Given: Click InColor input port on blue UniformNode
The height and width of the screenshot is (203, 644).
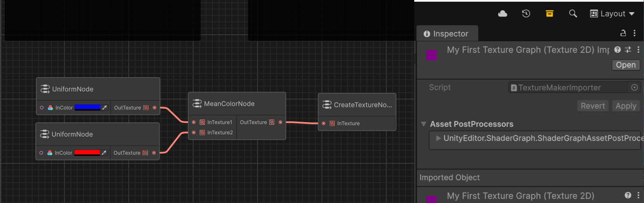Looking at the screenshot, I should [42, 107].
